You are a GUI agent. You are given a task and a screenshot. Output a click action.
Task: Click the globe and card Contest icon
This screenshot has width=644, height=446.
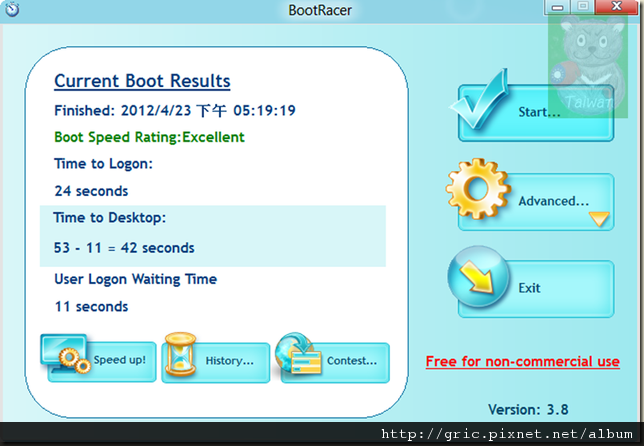click(x=298, y=354)
